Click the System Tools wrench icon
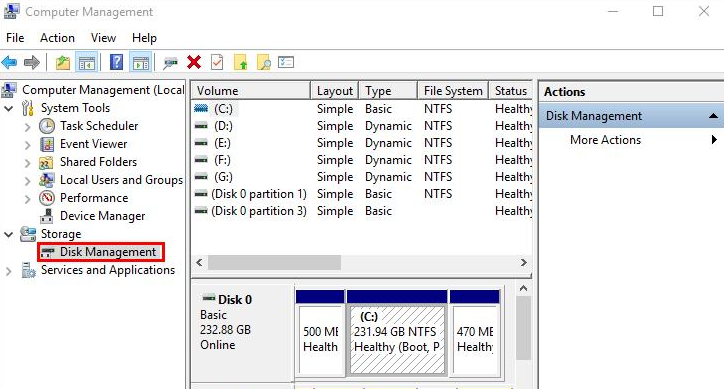Image resolution: width=724 pixels, height=389 pixels. pos(28,108)
